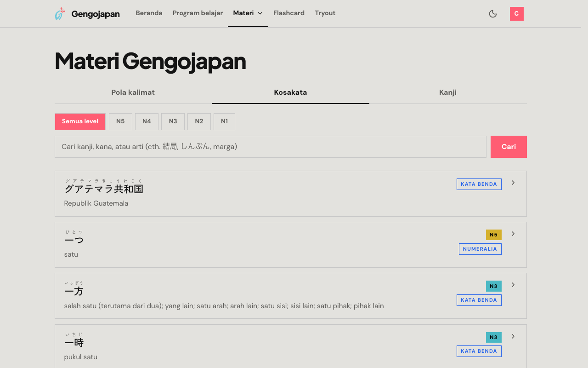Click the KATA BENDA tag on 一方

pyautogui.click(x=479, y=300)
